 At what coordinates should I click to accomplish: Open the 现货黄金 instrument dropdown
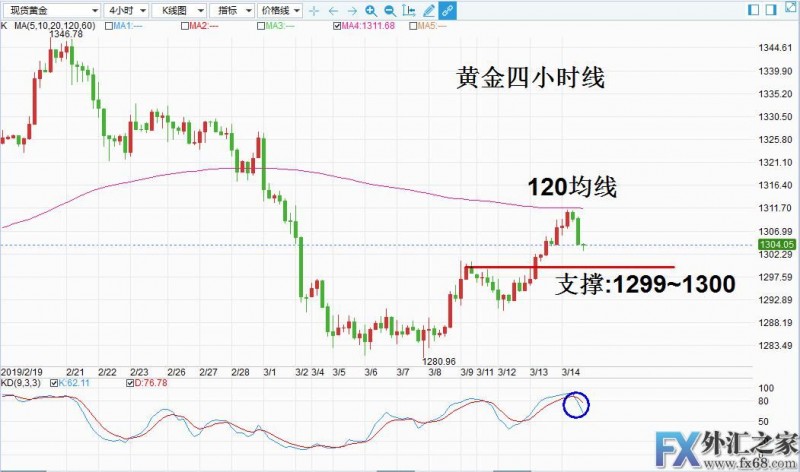point(51,10)
